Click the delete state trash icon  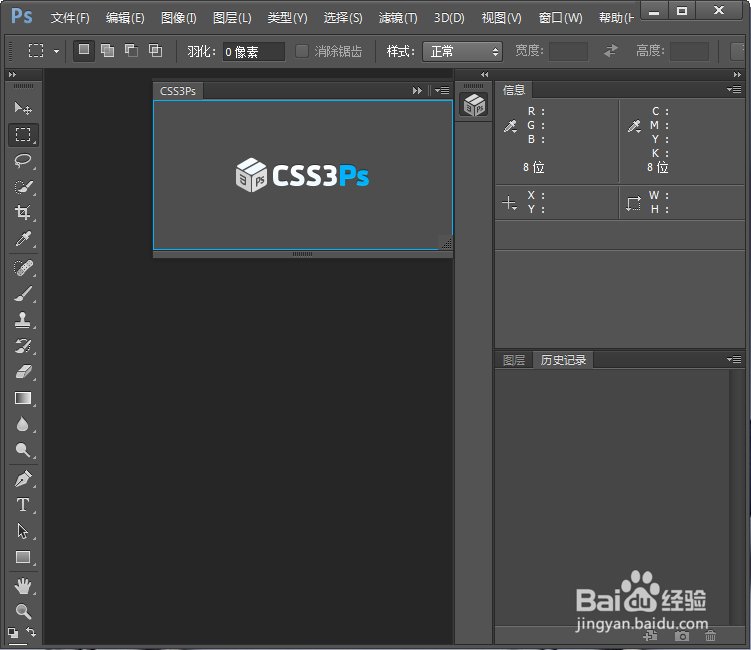point(710,636)
